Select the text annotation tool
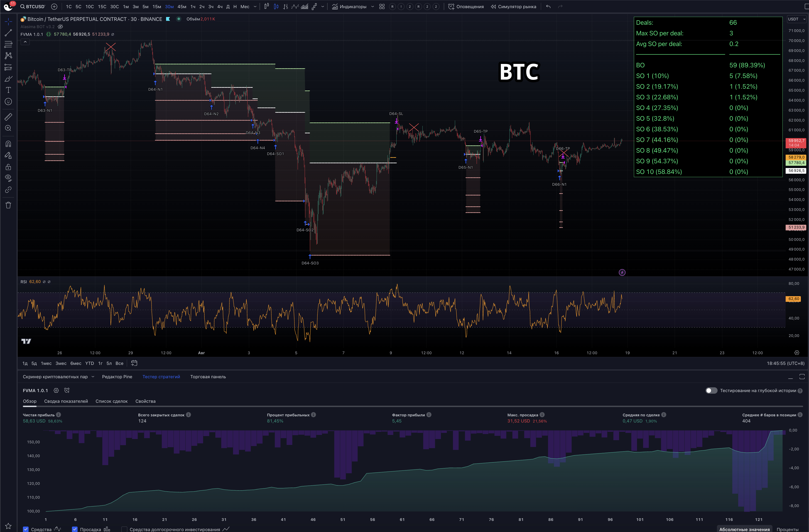This screenshot has height=532, width=809. click(8, 90)
